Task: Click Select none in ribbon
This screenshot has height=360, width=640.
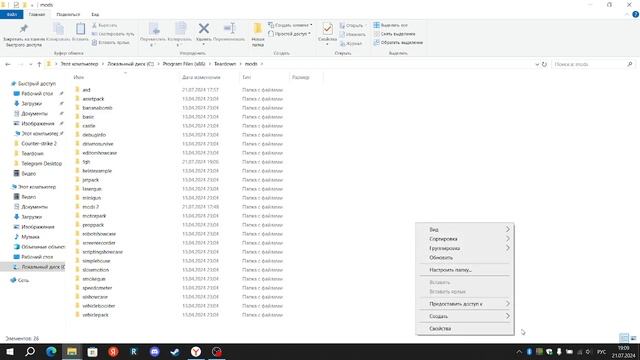Action: pyautogui.click(x=394, y=34)
